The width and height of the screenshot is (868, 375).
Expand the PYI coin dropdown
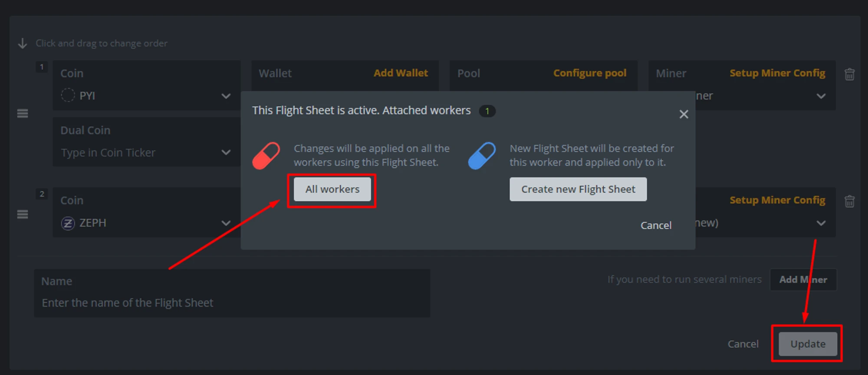(x=226, y=96)
